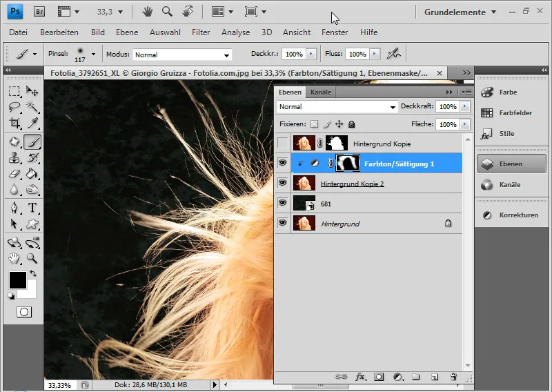The height and width of the screenshot is (392, 552).
Task: Hide the Hintergrund layer
Action: pyautogui.click(x=282, y=223)
